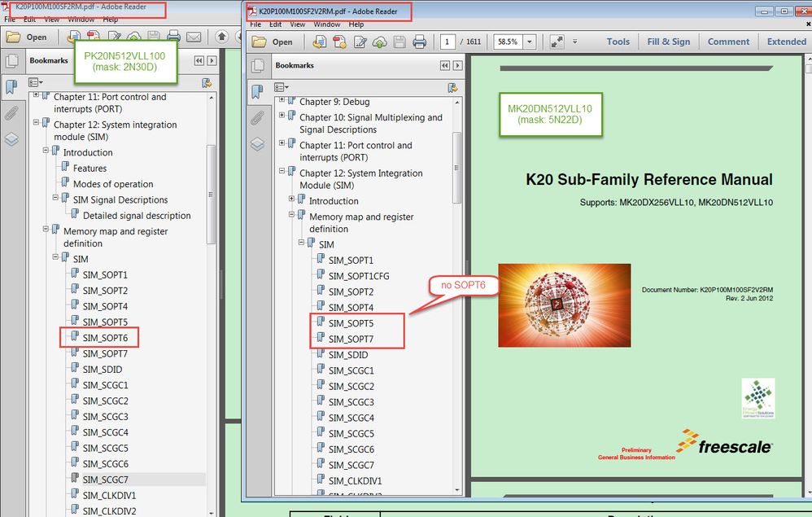Find current bookmark icon in left window
Image resolution: width=812 pixels, height=517 pixels.
207,82
